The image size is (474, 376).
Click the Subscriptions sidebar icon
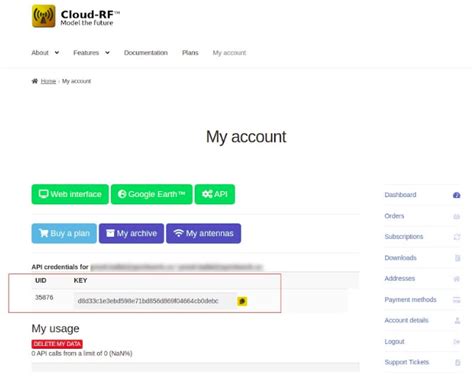tap(457, 237)
